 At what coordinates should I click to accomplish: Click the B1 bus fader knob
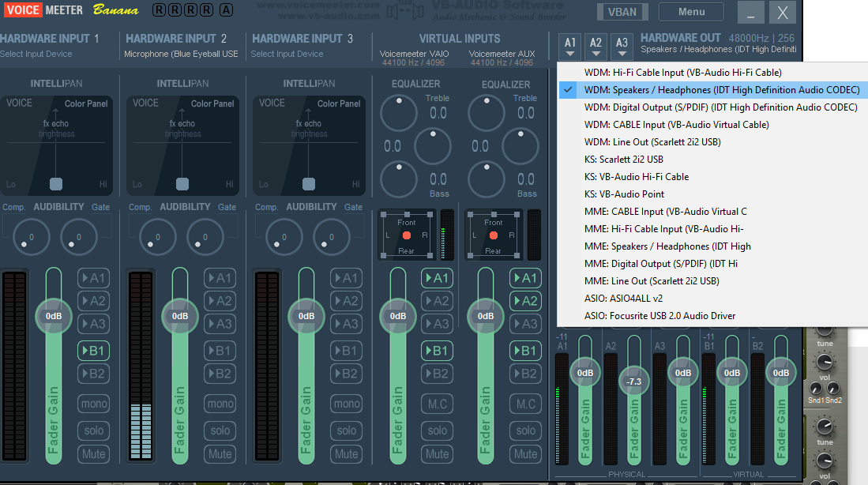732,373
